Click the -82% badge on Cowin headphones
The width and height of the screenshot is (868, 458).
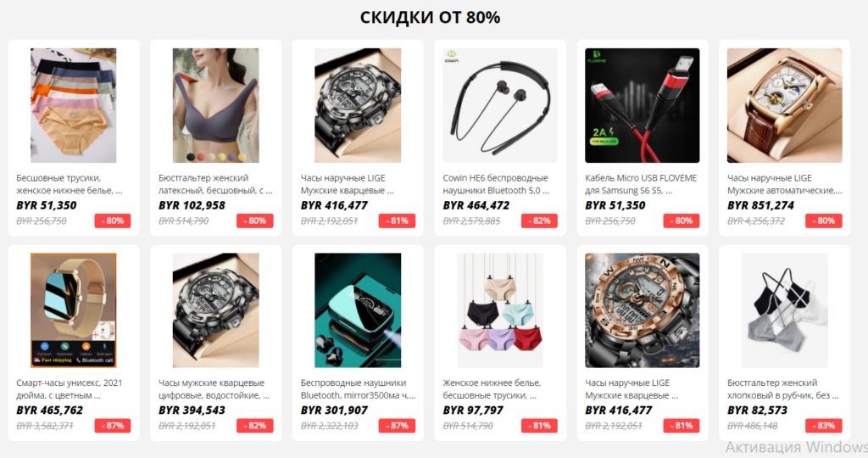click(539, 221)
